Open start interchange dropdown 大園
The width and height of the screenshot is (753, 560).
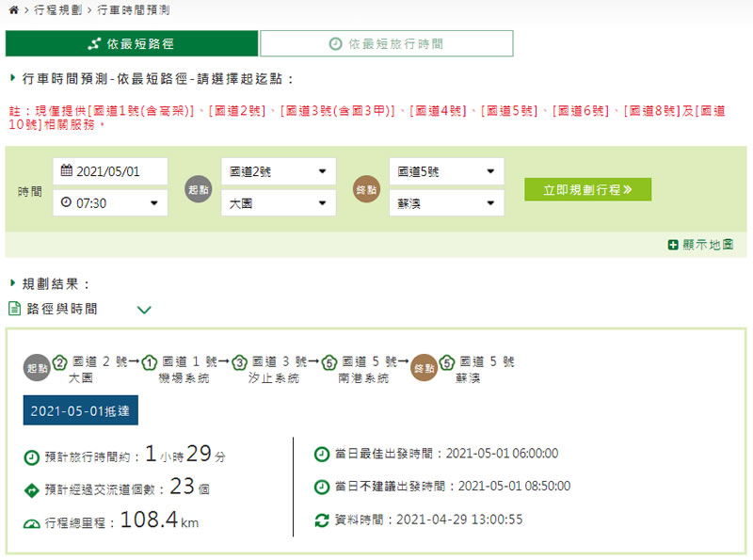279,203
